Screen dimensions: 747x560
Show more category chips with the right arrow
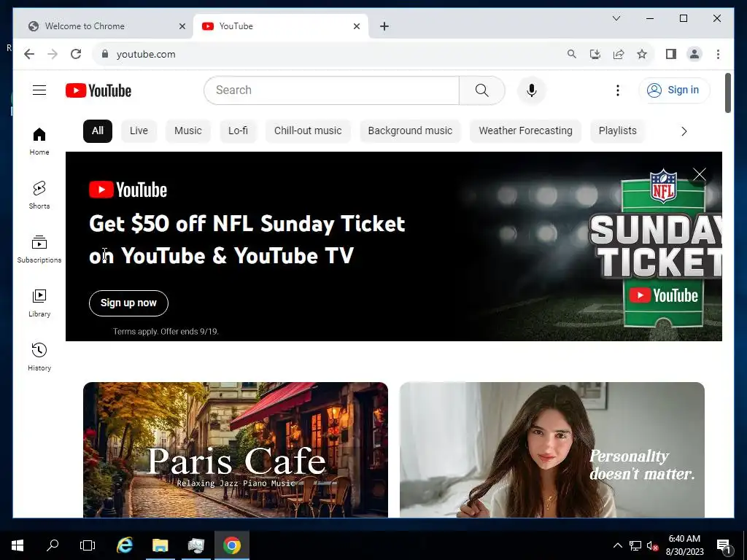pos(684,131)
